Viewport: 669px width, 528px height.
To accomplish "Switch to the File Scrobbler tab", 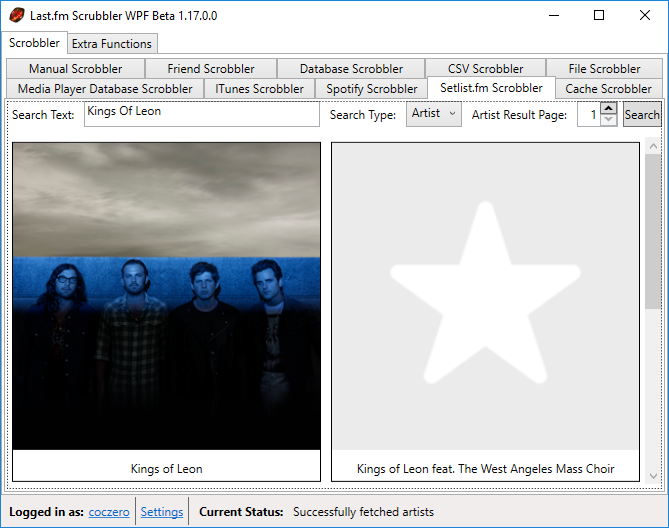I will tap(604, 69).
